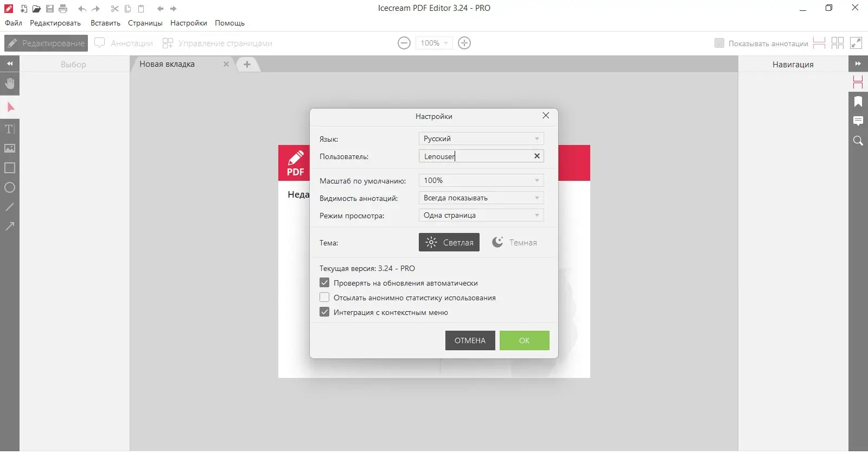This screenshot has width=868, height=467.
Task: Close the Новая вкладка tab
Action: click(x=226, y=64)
